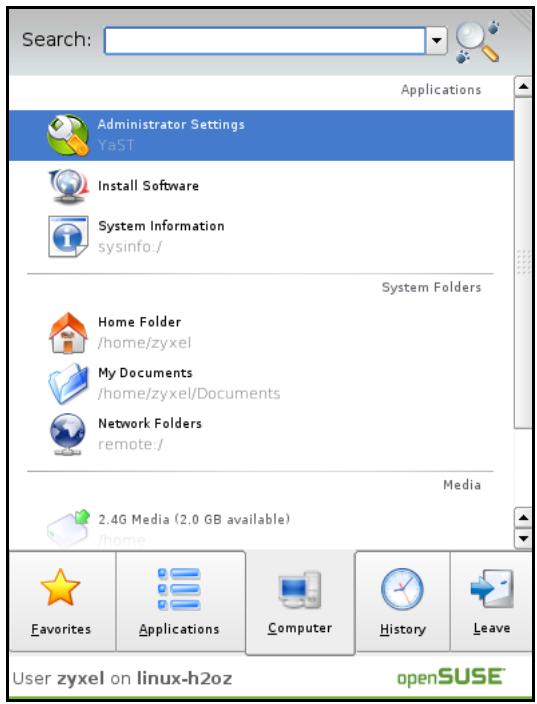
Task: Click the scroll-down arrow button
Action: click(x=523, y=538)
